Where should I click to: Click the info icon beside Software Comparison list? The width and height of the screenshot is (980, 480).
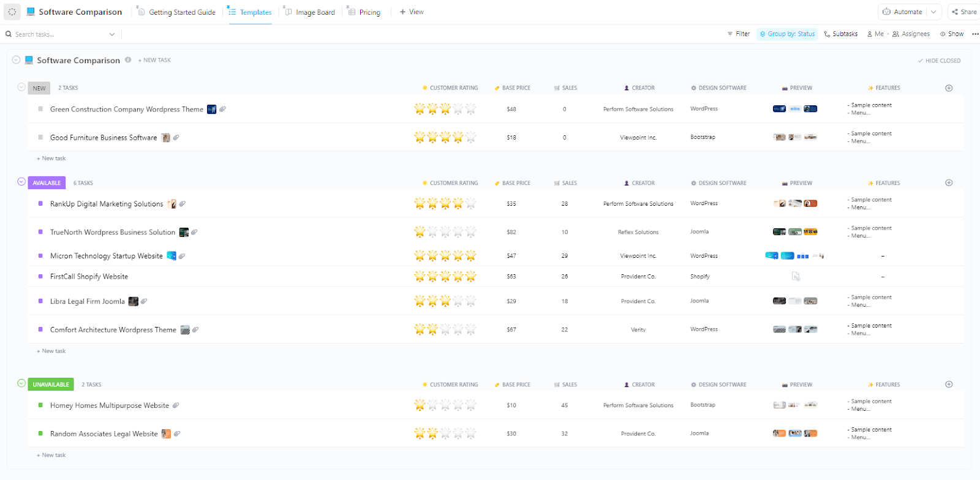pos(128,60)
